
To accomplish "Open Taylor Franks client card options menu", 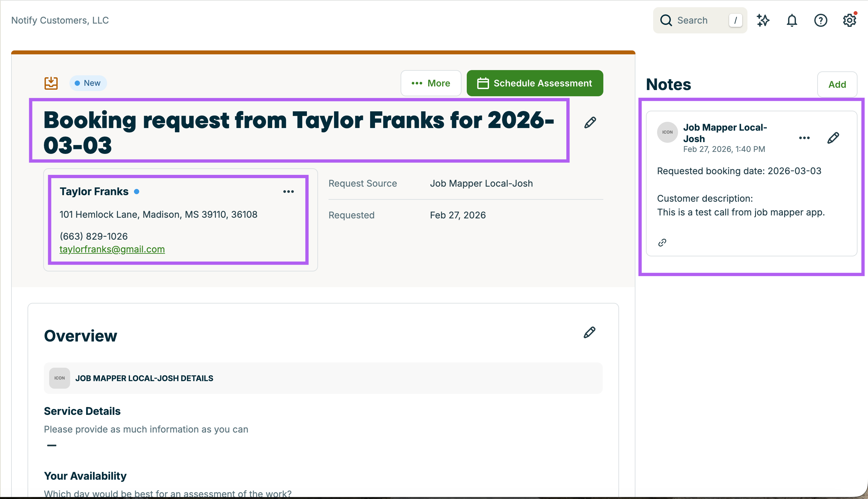I will tap(288, 192).
